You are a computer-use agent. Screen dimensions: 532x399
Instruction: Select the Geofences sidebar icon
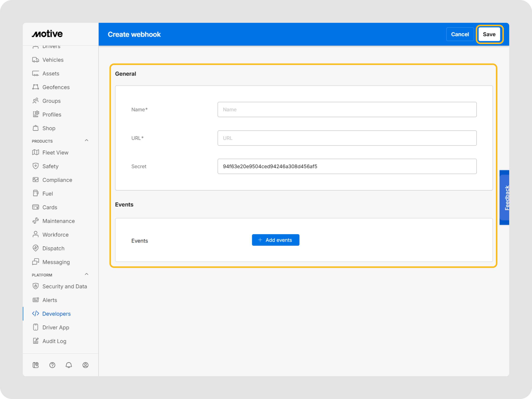[x=36, y=87]
